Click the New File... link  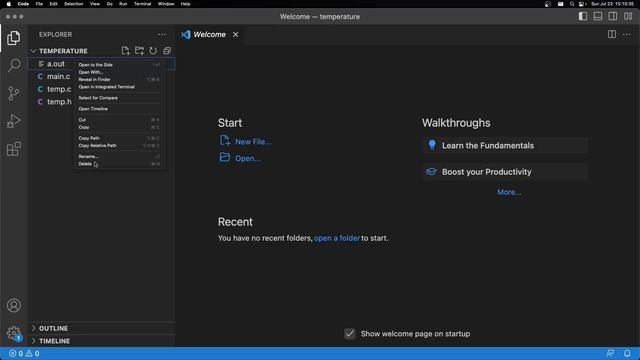point(253,142)
